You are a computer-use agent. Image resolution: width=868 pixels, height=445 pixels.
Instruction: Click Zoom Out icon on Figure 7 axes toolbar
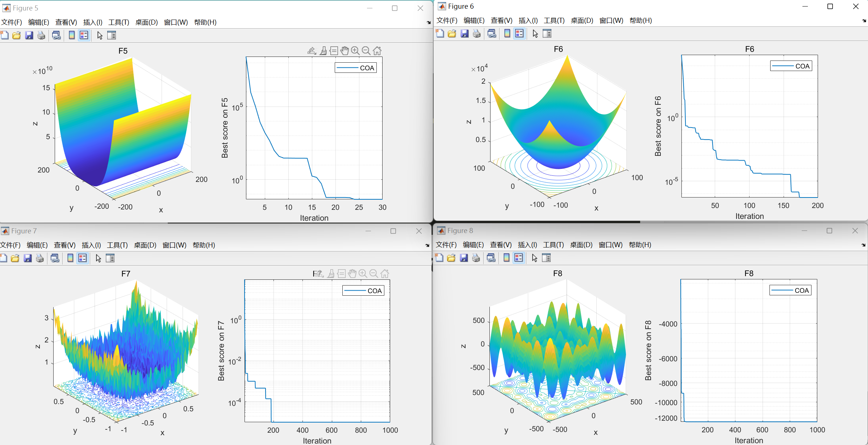(x=374, y=274)
